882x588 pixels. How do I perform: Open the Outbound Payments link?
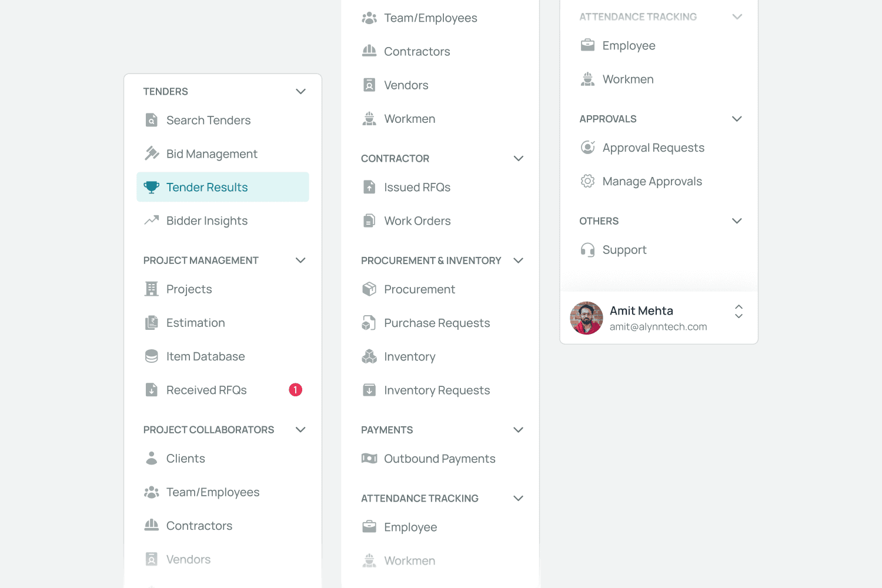tap(440, 458)
